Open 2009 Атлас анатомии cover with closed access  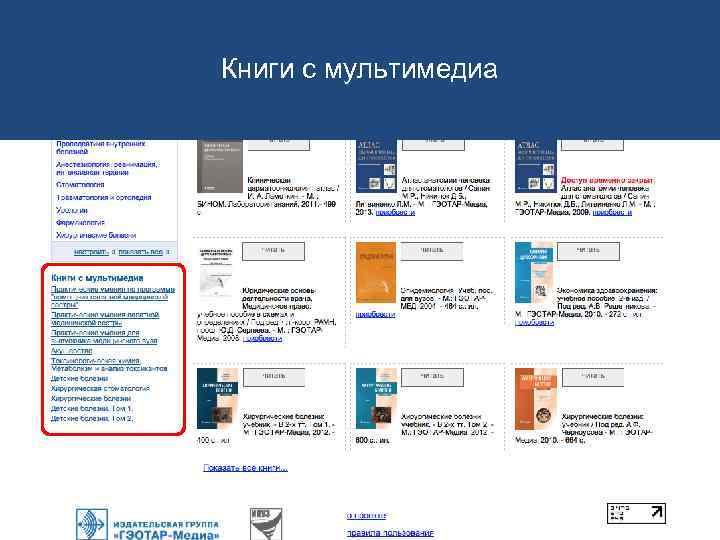click(x=535, y=166)
